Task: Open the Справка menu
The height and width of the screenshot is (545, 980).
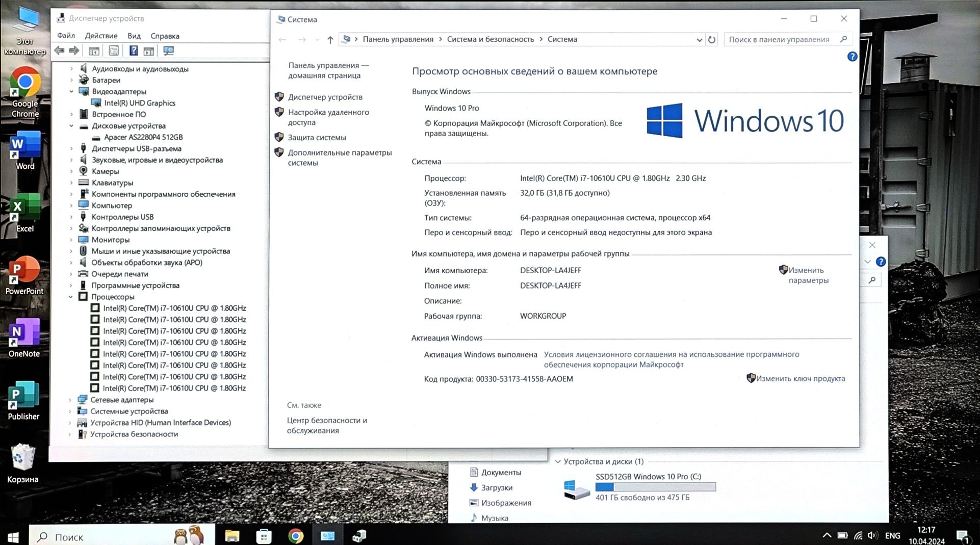Action: (x=165, y=36)
